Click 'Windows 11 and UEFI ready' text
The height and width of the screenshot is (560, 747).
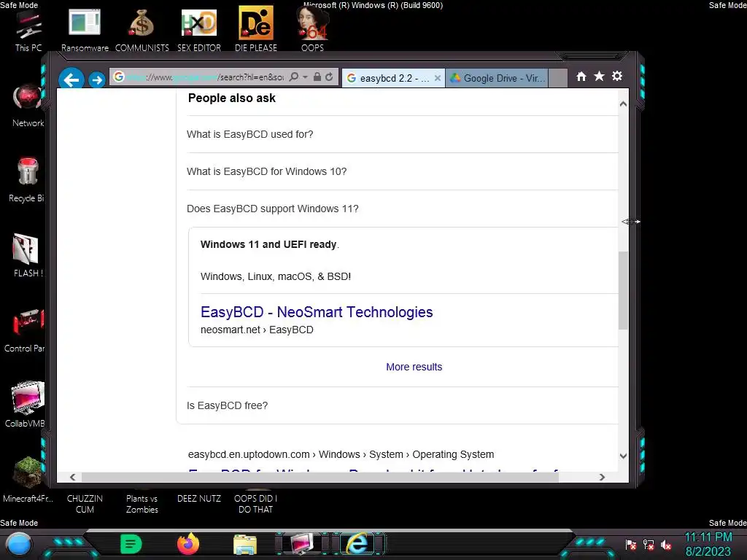(x=268, y=244)
